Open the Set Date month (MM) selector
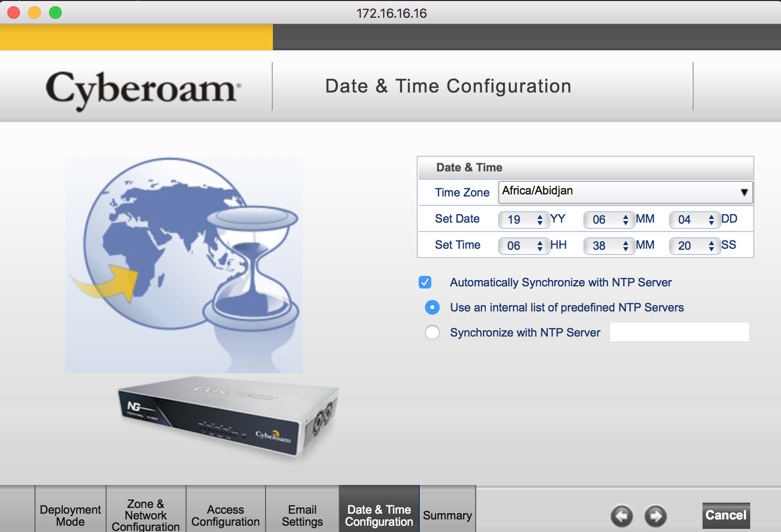 tap(609, 219)
